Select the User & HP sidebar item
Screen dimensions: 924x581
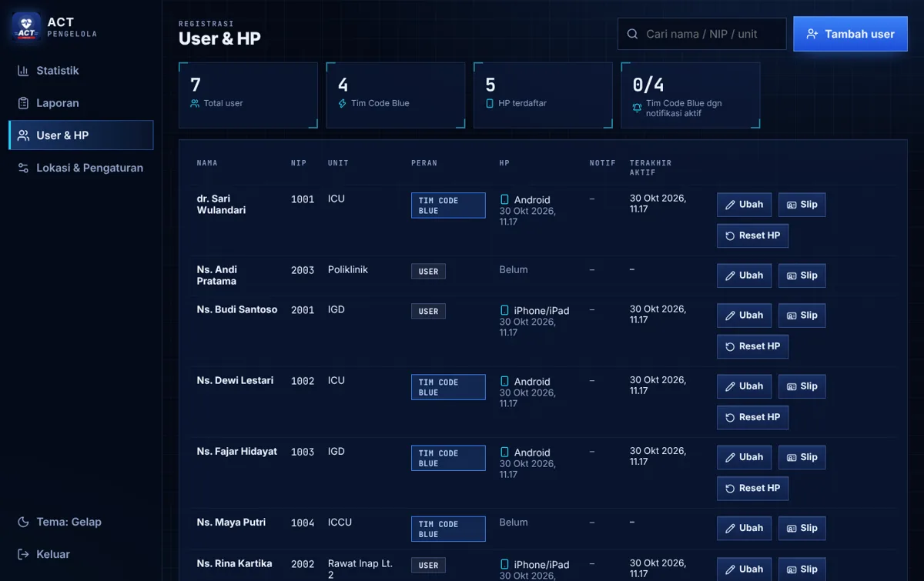(x=81, y=135)
